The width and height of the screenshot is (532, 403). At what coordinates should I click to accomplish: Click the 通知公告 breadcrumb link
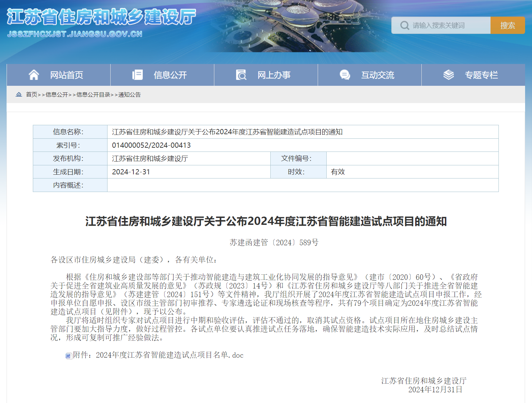pyautogui.click(x=129, y=95)
